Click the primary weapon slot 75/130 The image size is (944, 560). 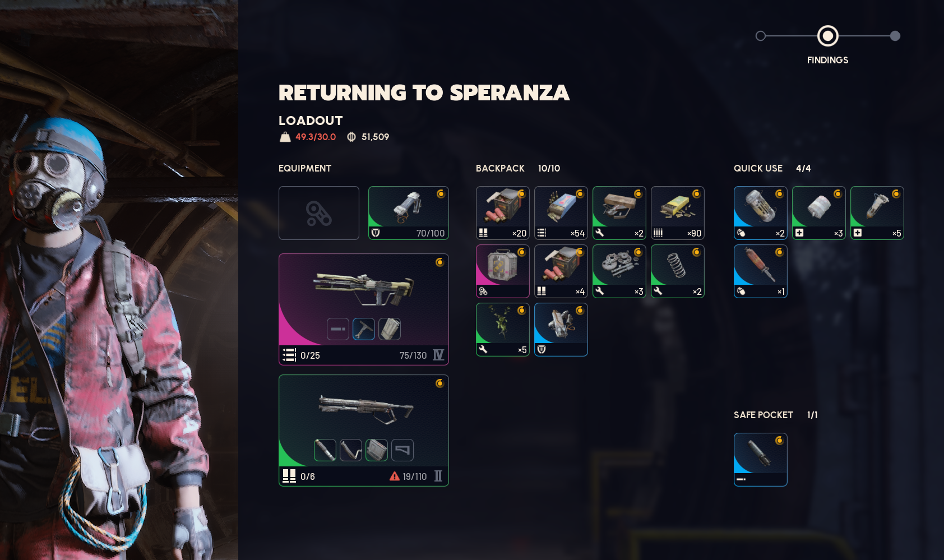point(364,309)
